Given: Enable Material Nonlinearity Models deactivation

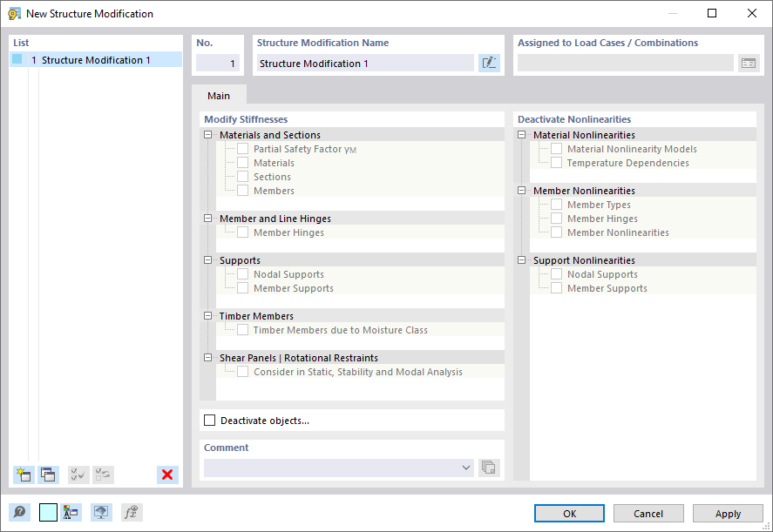Looking at the screenshot, I should pyautogui.click(x=555, y=148).
